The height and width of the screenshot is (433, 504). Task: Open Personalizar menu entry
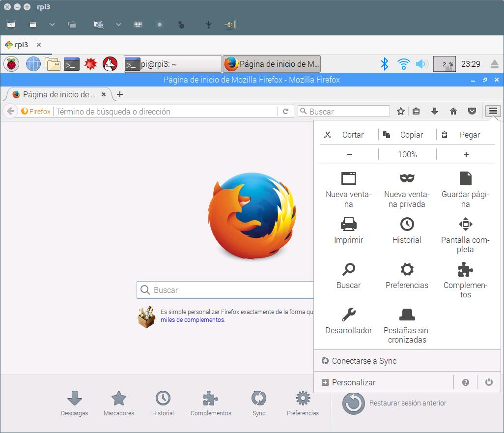(354, 382)
